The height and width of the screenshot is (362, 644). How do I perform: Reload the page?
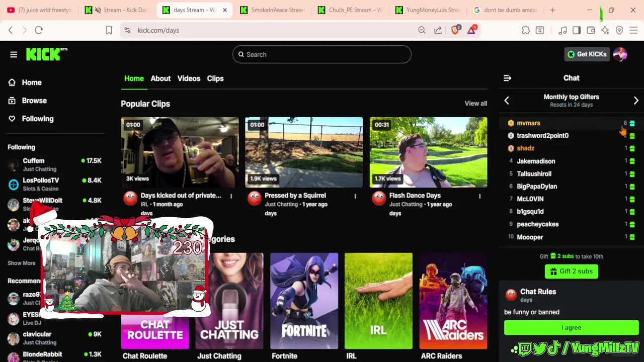click(39, 30)
